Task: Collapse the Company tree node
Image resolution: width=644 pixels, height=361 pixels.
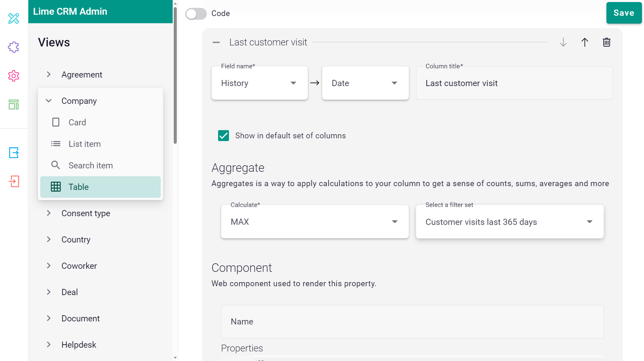Action: [49, 101]
